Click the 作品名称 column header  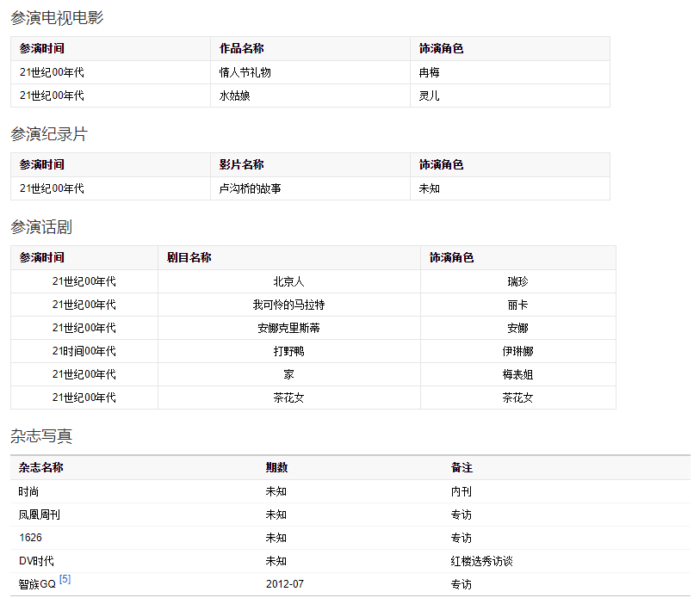tap(241, 49)
